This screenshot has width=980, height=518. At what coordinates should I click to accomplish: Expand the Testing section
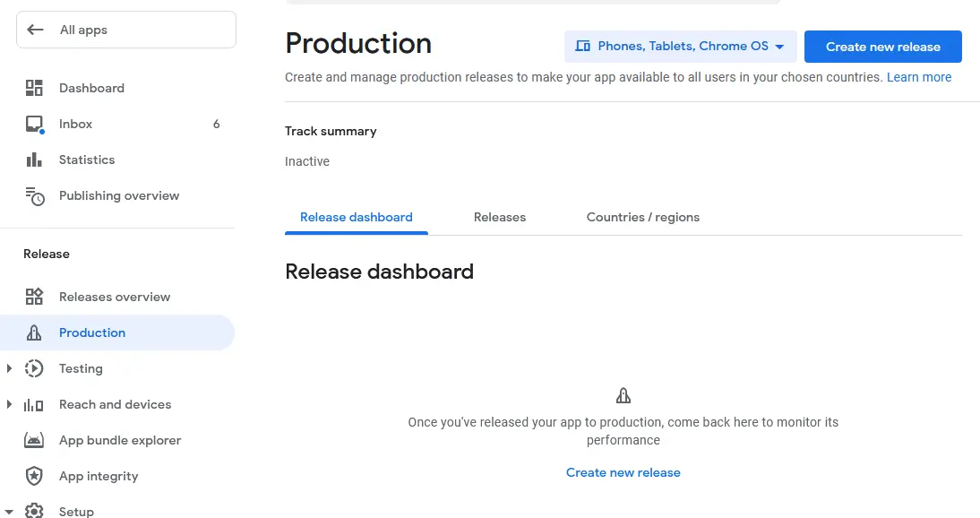(x=11, y=368)
